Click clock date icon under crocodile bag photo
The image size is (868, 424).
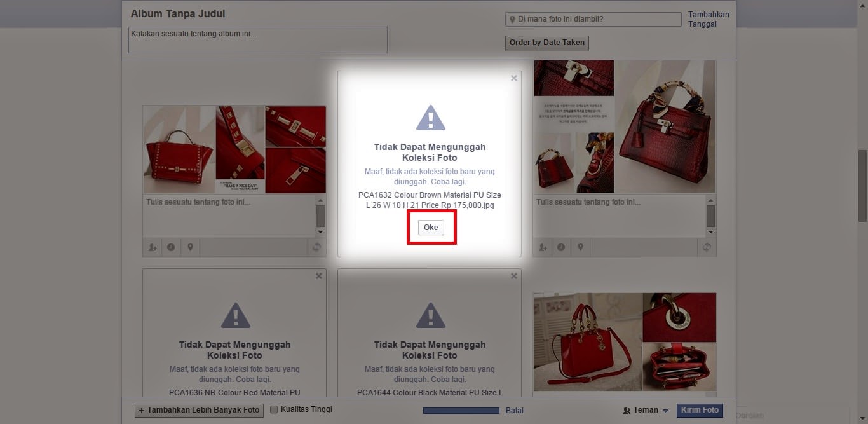coord(561,248)
